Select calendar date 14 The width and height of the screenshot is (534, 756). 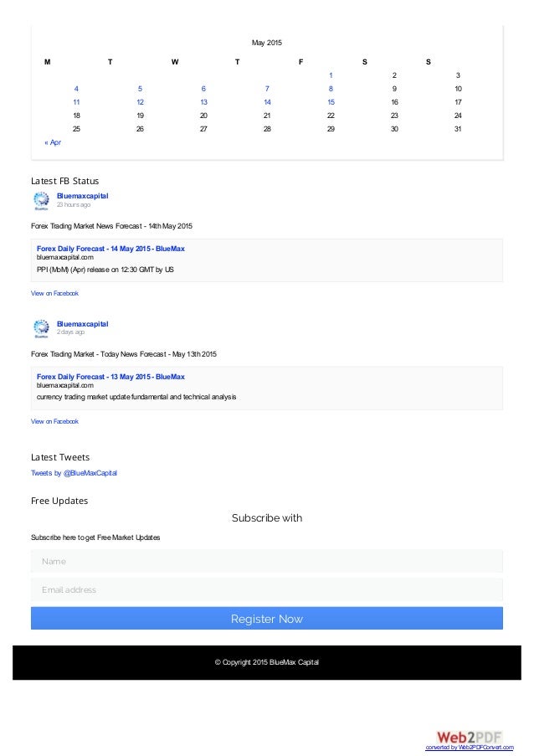point(267,102)
